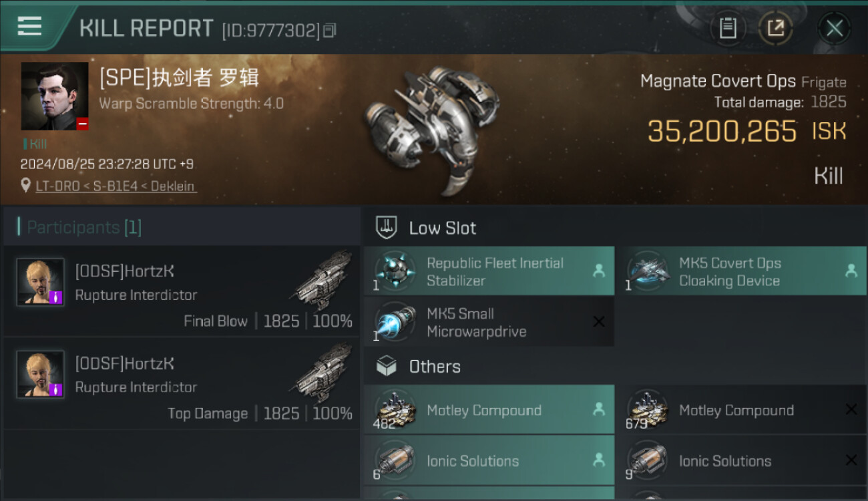Click the share export icon
The image size is (868, 501).
click(x=775, y=28)
